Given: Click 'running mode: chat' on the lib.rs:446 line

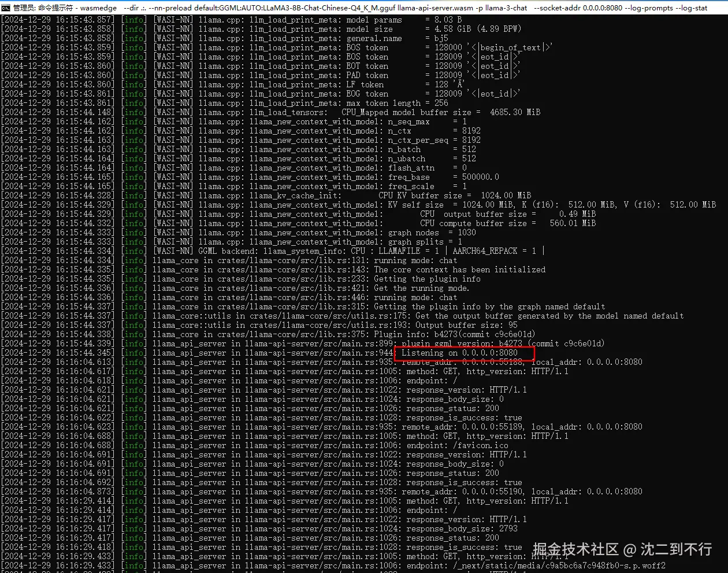Looking at the screenshot, I should tap(415, 297).
